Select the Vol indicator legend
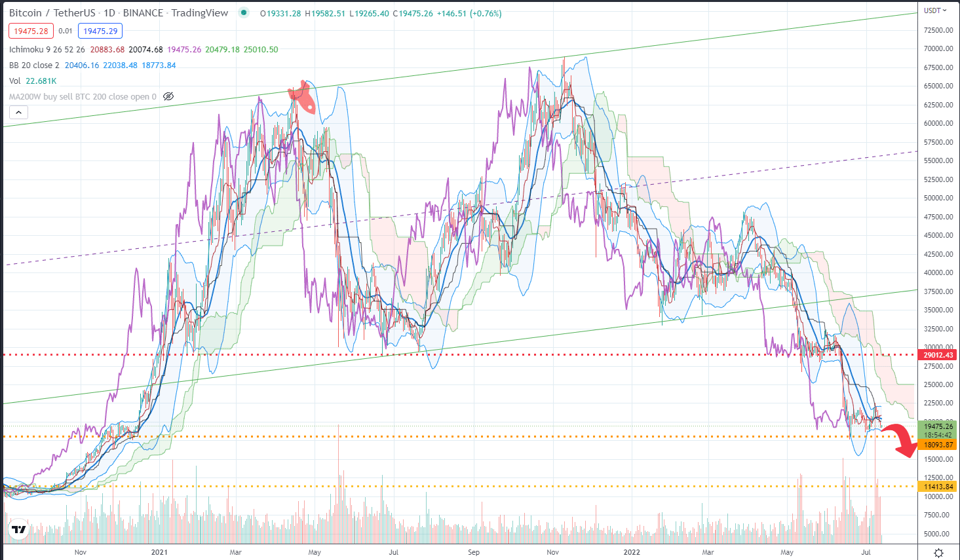960x560 pixels. pos(14,81)
